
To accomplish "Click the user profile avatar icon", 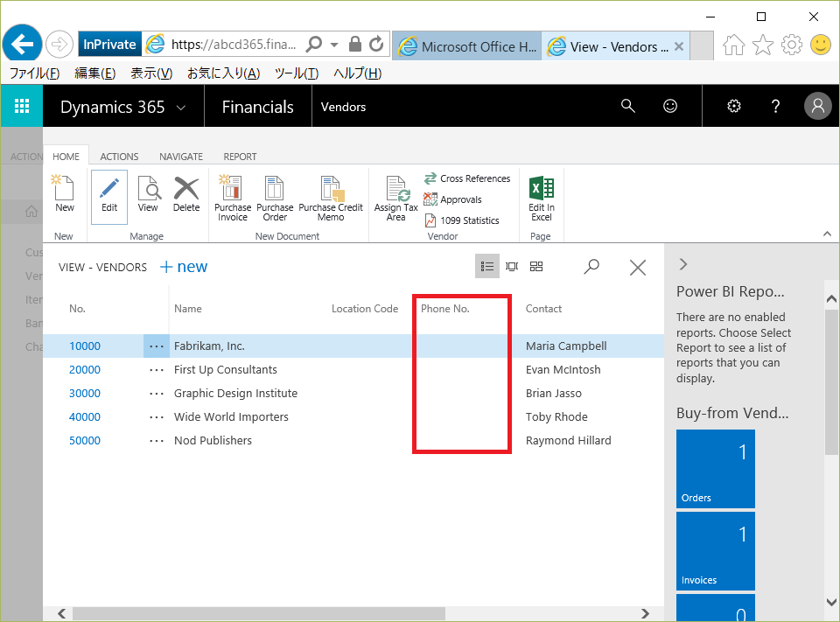I will coord(817,106).
